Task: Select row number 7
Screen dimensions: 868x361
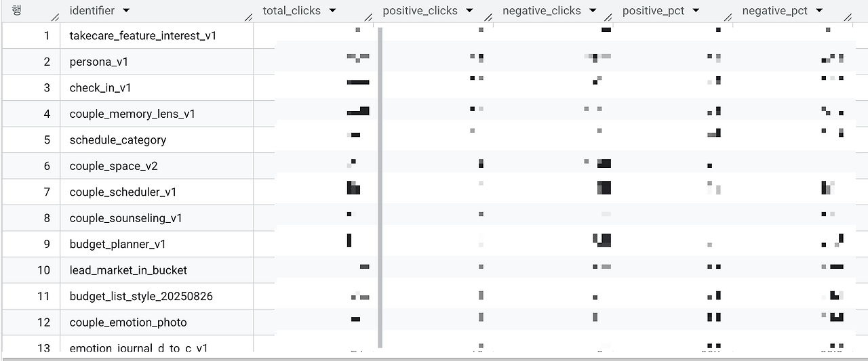Action: pos(47,192)
